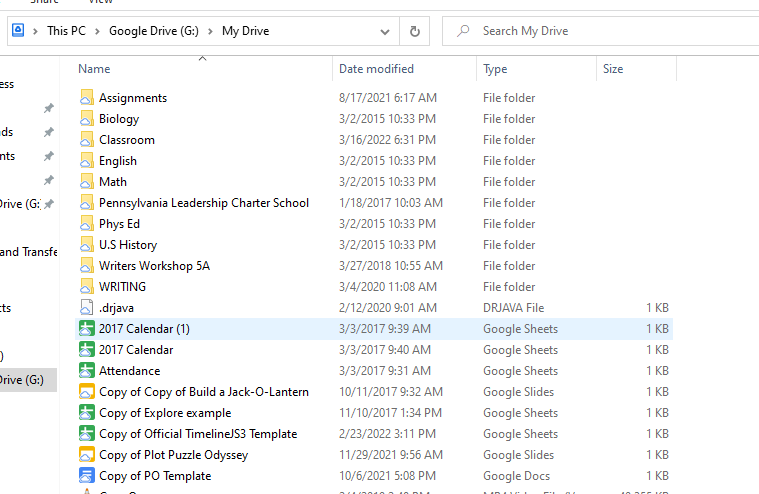Viewport: 759px width, 494px height.
Task: Select the Phys Ed folder name
Action: pyautogui.click(x=120, y=224)
